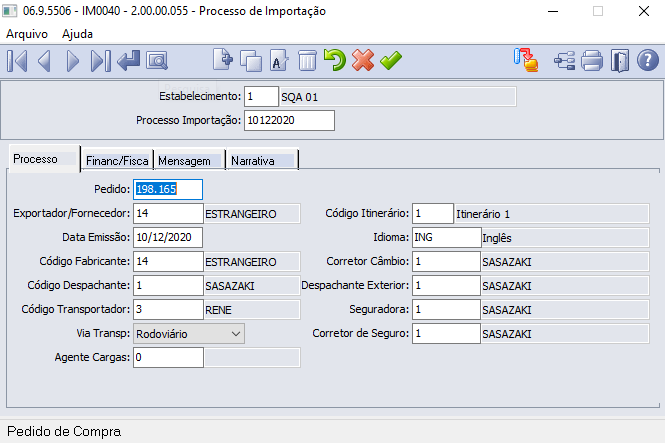Go to the last record
Screen dimensions: 665x443
click(101, 61)
